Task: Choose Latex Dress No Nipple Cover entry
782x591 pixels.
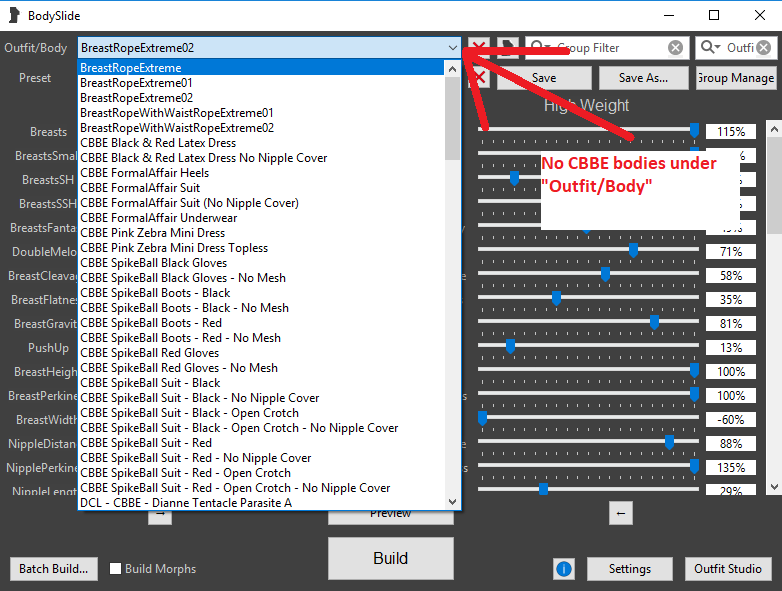Action: point(261,158)
